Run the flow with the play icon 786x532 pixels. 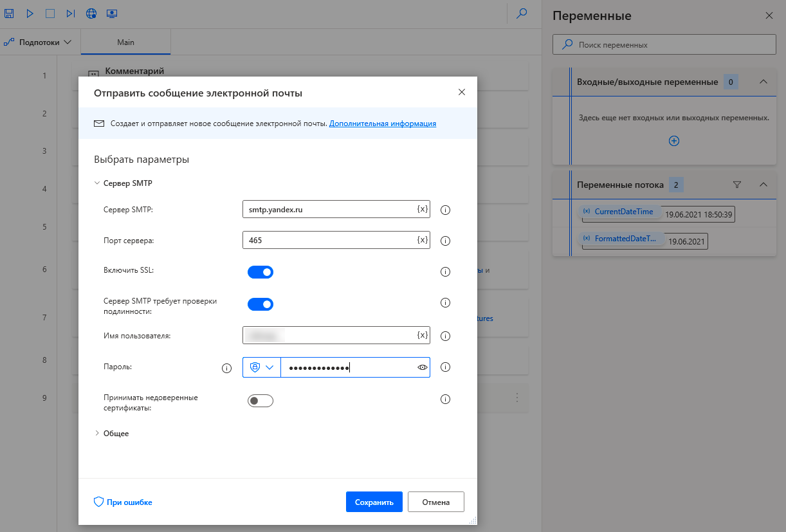30,13
